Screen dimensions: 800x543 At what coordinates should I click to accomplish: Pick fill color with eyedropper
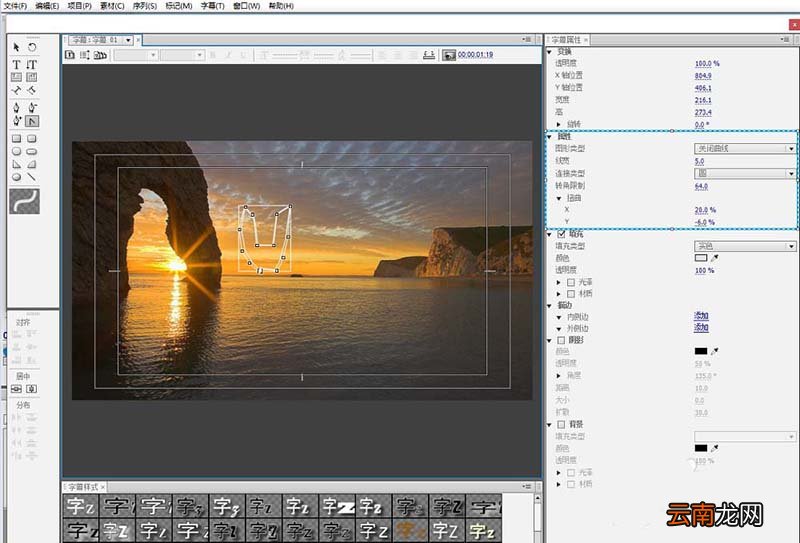click(715, 258)
